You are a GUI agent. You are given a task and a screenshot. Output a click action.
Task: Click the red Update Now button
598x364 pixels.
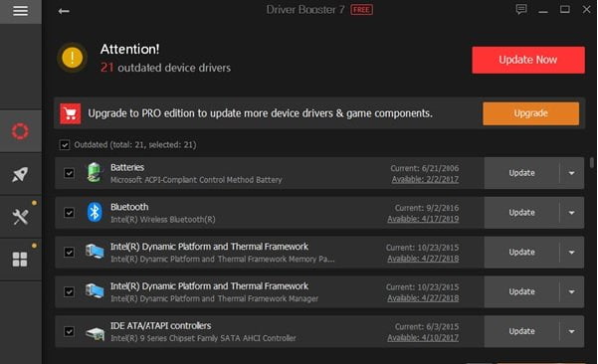click(528, 60)
